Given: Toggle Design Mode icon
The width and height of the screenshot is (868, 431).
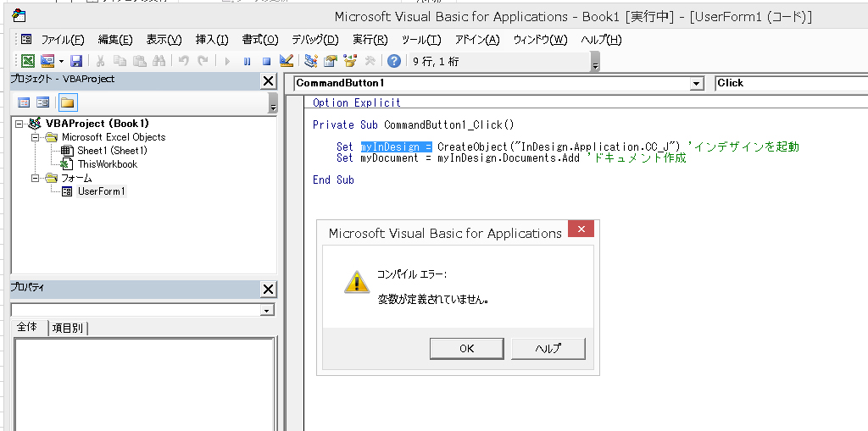Looking at the screenshot, I should point(287,61).
